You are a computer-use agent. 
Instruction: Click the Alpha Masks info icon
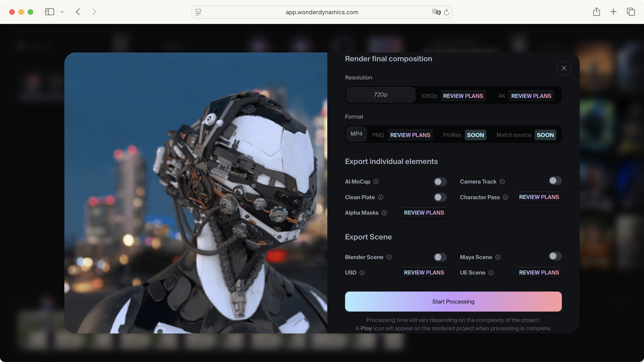coord(384,213)
